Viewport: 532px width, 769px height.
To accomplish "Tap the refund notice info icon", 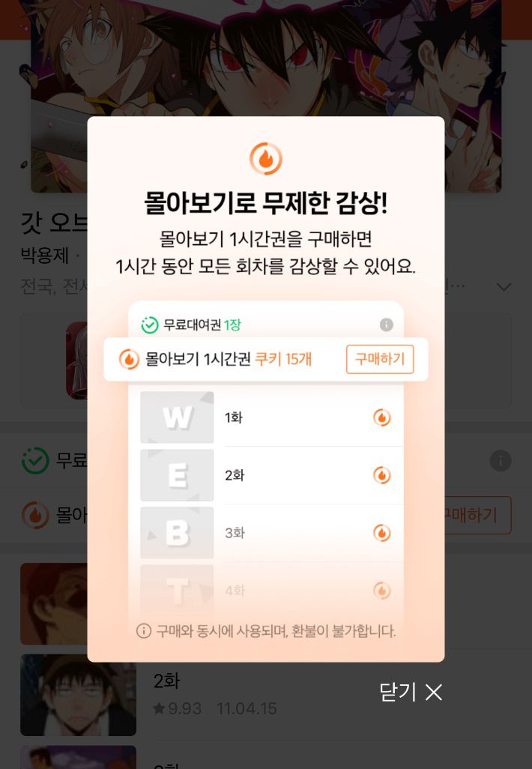I will point(143,630).
